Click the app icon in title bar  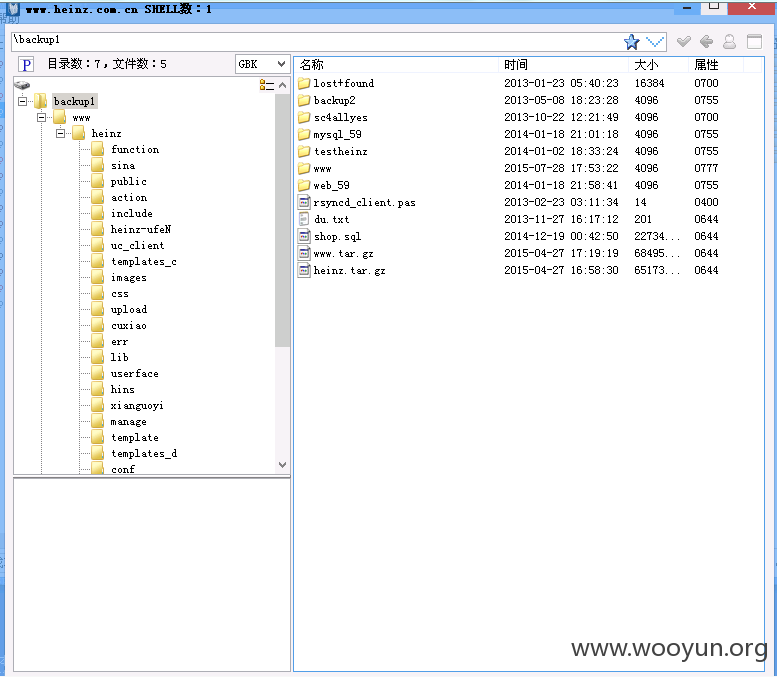click(x=14, y=9)
